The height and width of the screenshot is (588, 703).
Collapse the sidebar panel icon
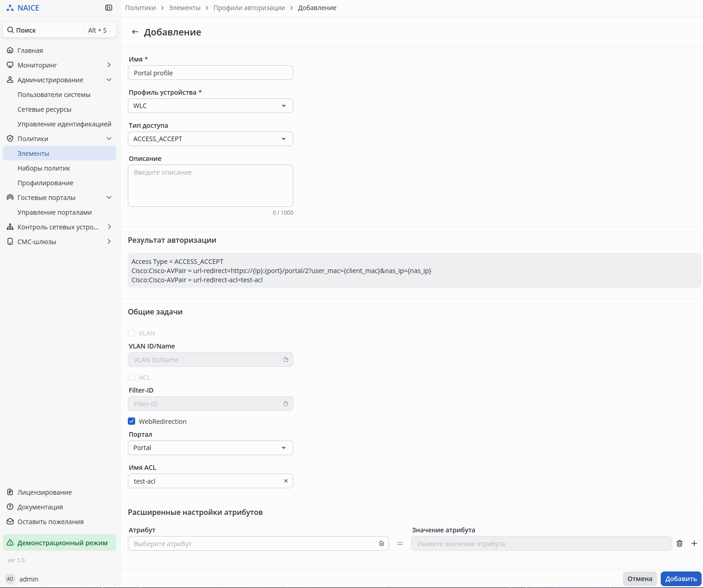109,8
